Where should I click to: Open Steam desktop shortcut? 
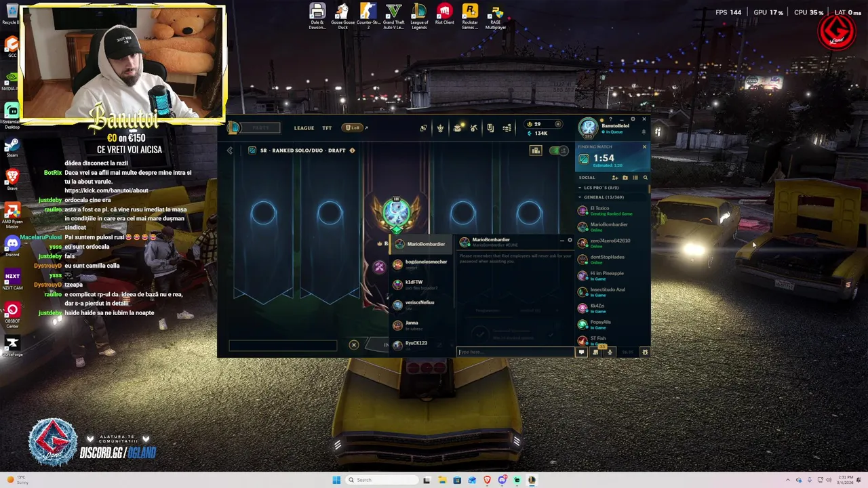click(x=12, y=147)
